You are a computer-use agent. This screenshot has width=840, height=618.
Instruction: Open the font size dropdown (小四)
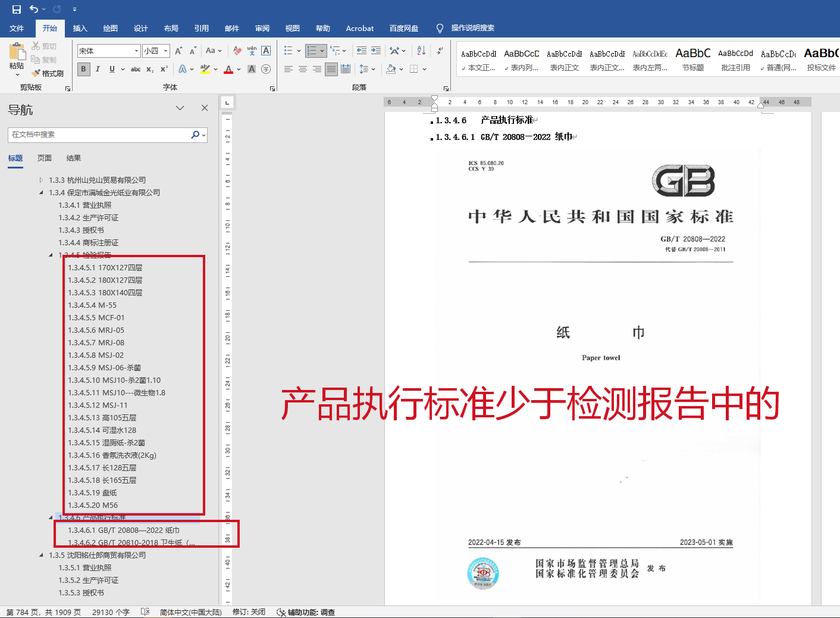coord(166,51)
